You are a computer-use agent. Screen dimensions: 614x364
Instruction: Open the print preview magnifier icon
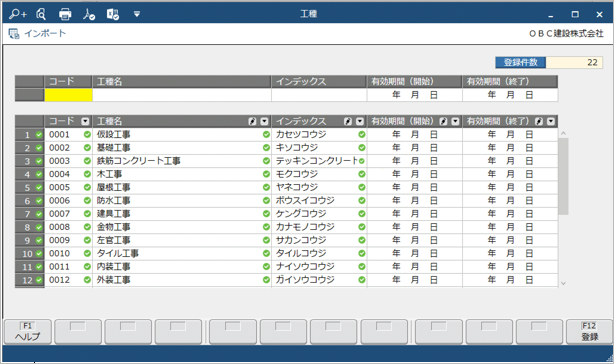(x=41, y=14)
